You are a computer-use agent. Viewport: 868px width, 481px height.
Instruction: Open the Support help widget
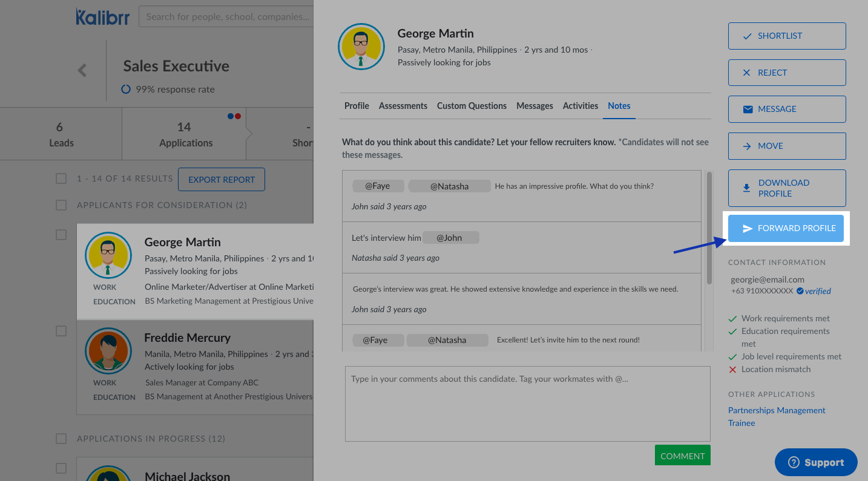815,463
